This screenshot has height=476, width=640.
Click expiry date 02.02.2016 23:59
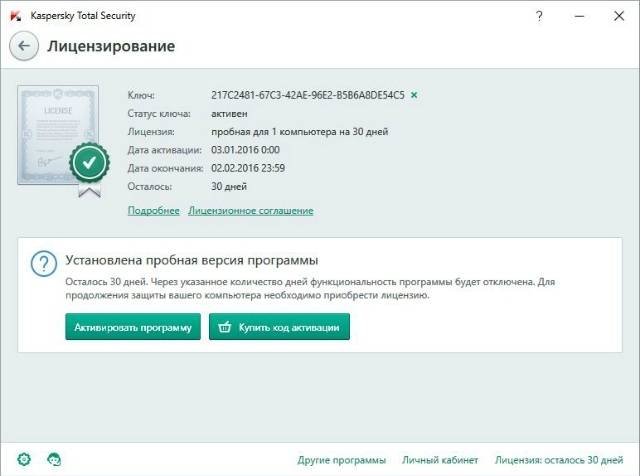pyautogui.click(x=248, y=168)
